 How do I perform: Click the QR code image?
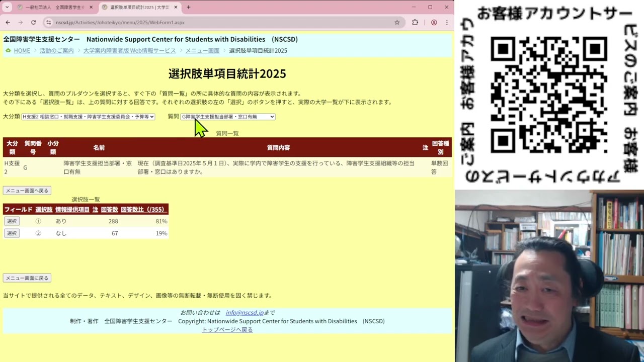coord(549,96)
